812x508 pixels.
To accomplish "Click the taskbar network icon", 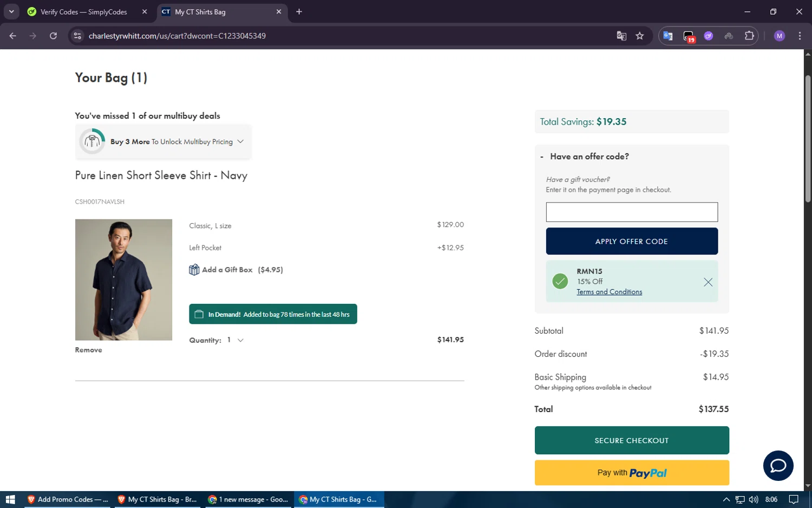I will tap(740, 499).
